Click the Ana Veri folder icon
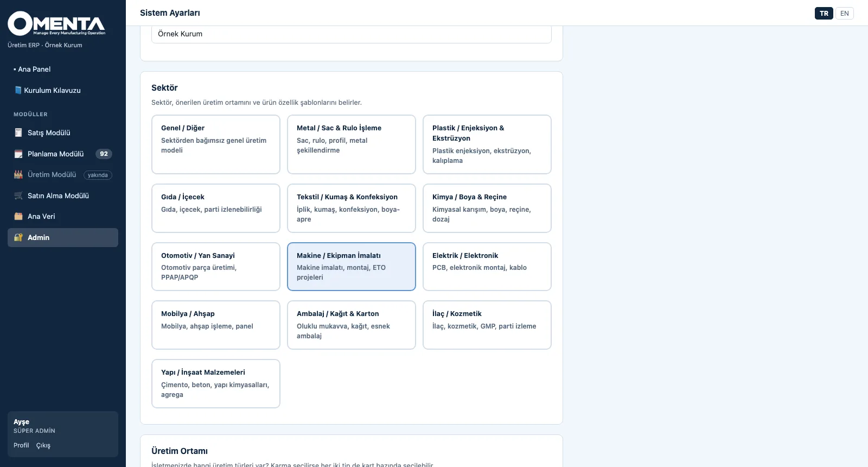Image resolution: width=868 pixels, height=467 pixels. coord(18,216)
